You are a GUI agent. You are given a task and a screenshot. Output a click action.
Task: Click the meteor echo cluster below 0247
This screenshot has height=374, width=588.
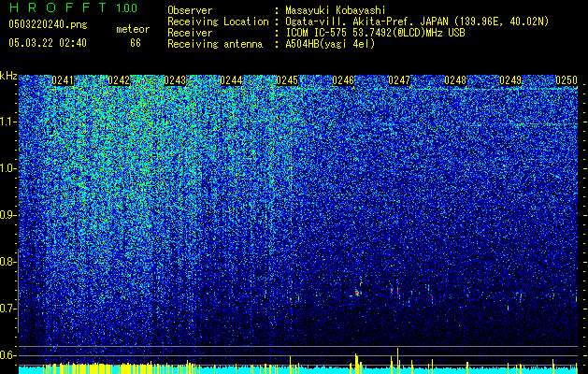(395, 293)
